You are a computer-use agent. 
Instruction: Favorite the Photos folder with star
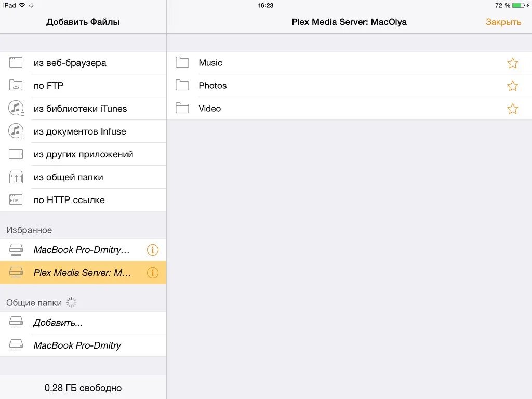[x=513, y=86]
